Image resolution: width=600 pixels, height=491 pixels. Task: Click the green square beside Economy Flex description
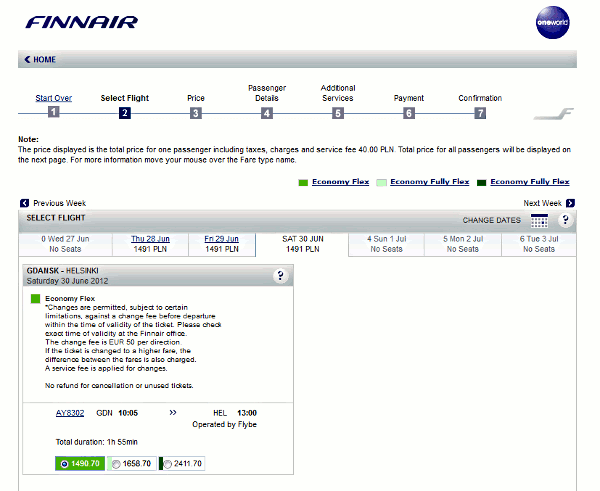[x=35, y=299]
